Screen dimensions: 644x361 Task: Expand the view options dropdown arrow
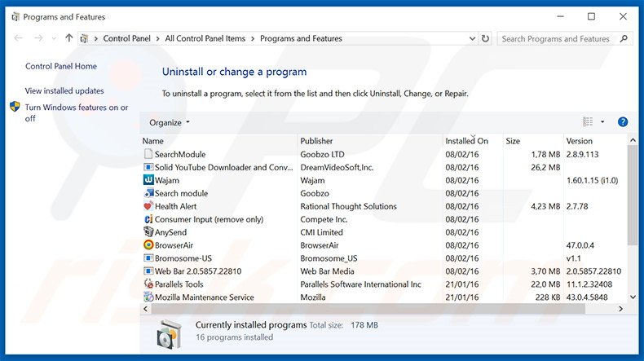coord(602,122)
